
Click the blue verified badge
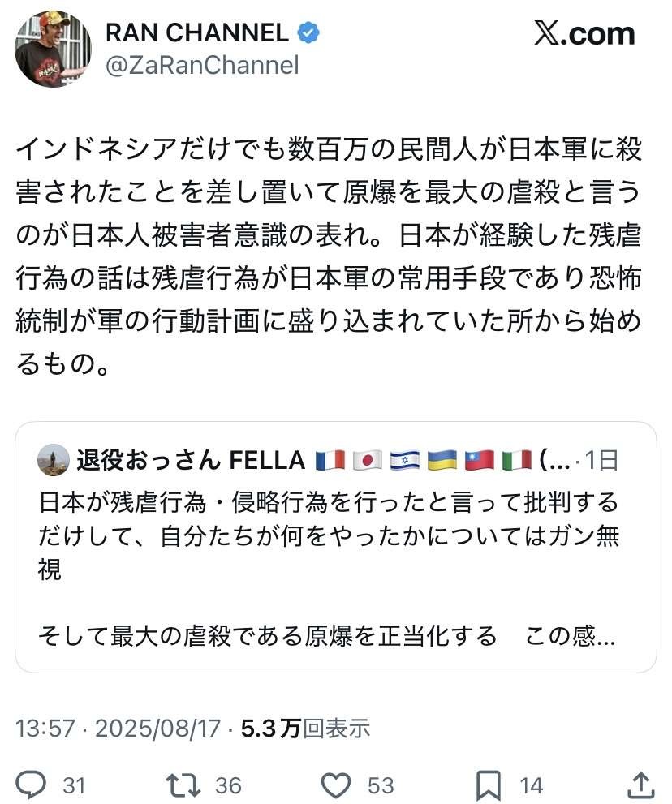pyautogui.click(x=308, y=33)
